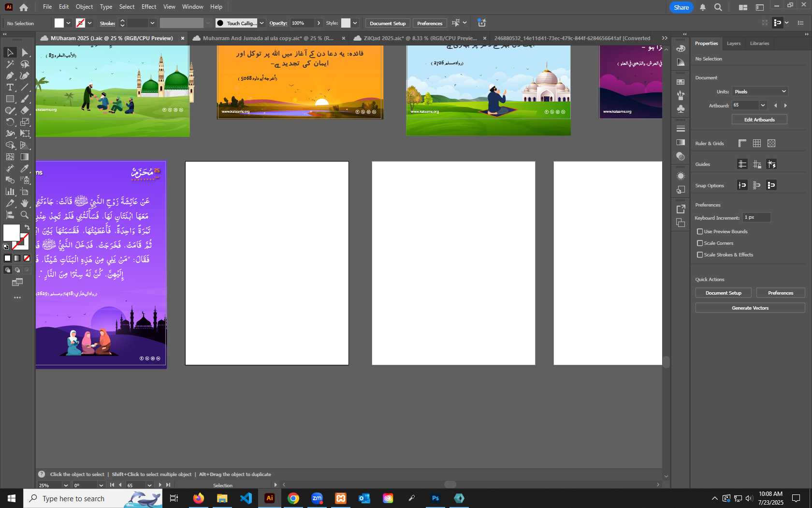This screenshot has width=812, height=508.
Task: Enable Scale Strokes & Effects checkbox
Action: click(x=700, y=255)
